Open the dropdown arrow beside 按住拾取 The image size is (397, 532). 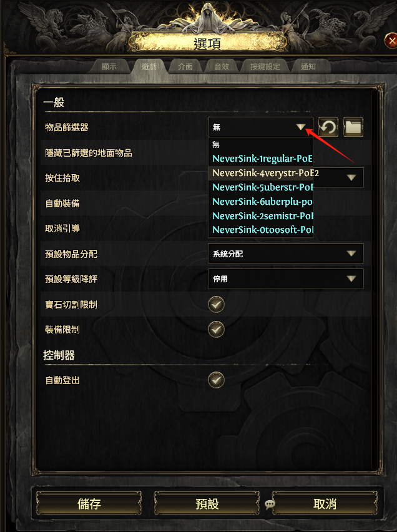(351, 177)
